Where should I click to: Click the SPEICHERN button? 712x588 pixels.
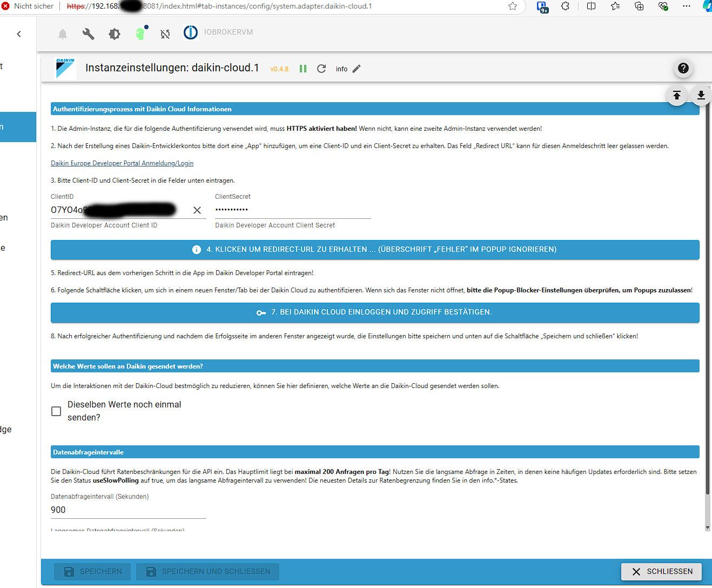pos(92,571)
